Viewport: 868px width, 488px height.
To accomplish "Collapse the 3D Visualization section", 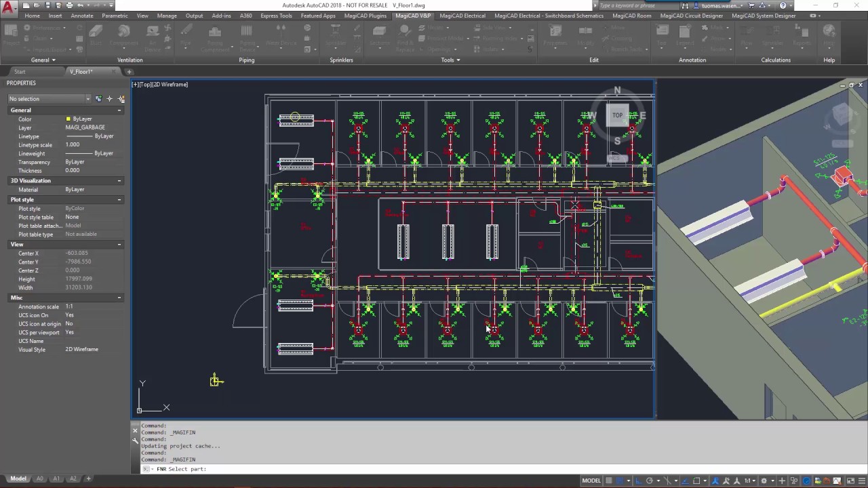I will 119,181.
